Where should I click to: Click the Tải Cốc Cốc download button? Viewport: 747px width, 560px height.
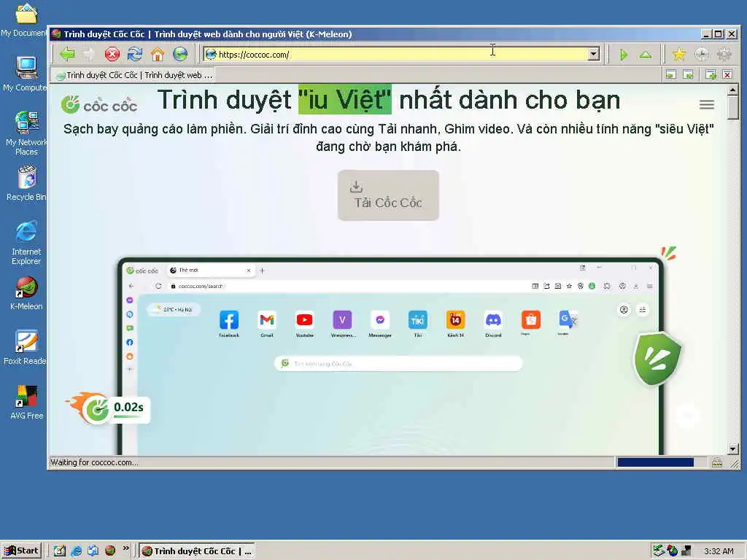pos(388,195)
